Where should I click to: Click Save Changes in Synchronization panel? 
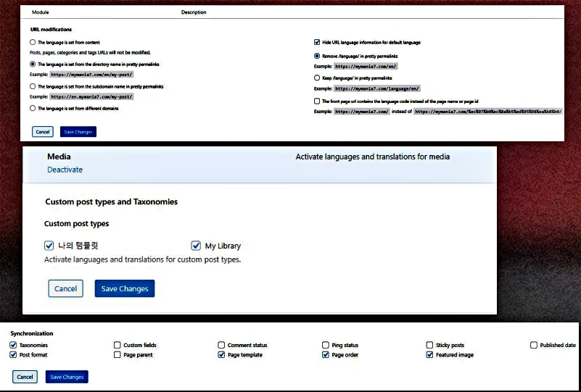point(67,377)
